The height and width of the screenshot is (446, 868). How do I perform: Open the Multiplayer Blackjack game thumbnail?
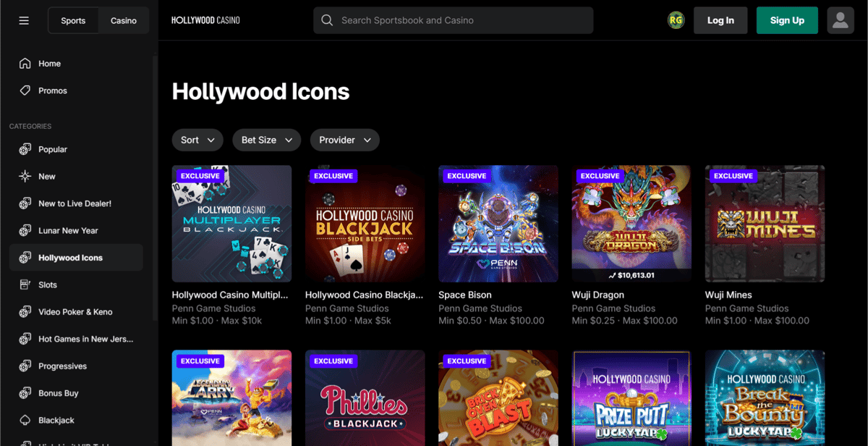(231, 224)
